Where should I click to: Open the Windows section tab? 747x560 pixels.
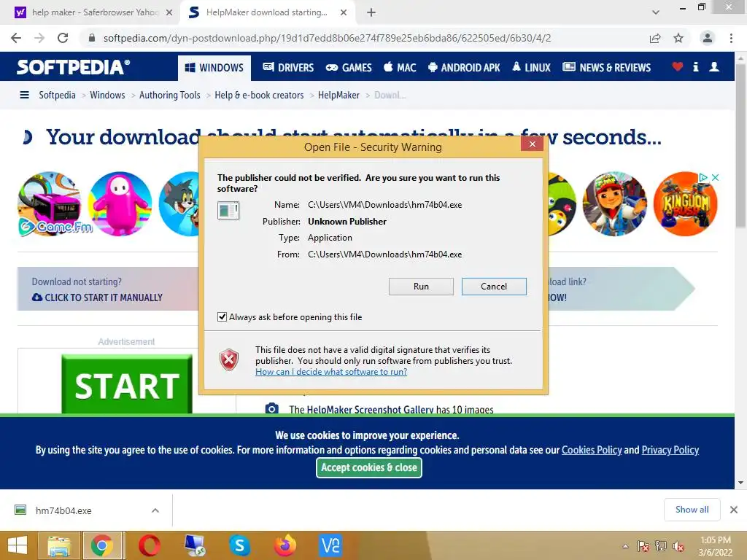[214, 68]
